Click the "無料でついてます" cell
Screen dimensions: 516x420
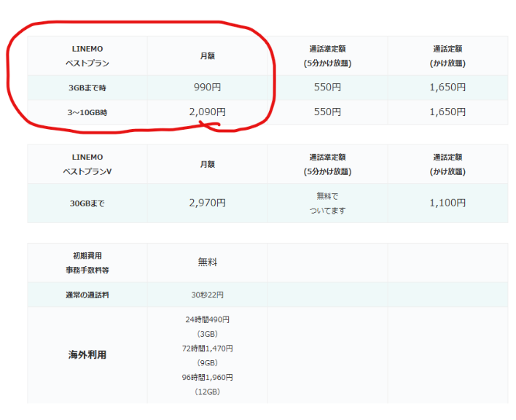tap(327, 203)
